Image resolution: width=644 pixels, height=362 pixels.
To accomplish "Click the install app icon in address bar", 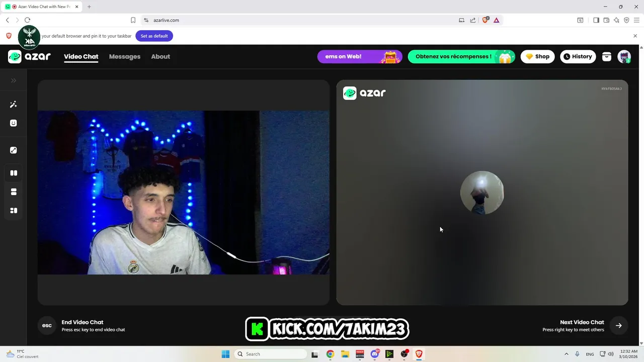I will coord(461,20).
